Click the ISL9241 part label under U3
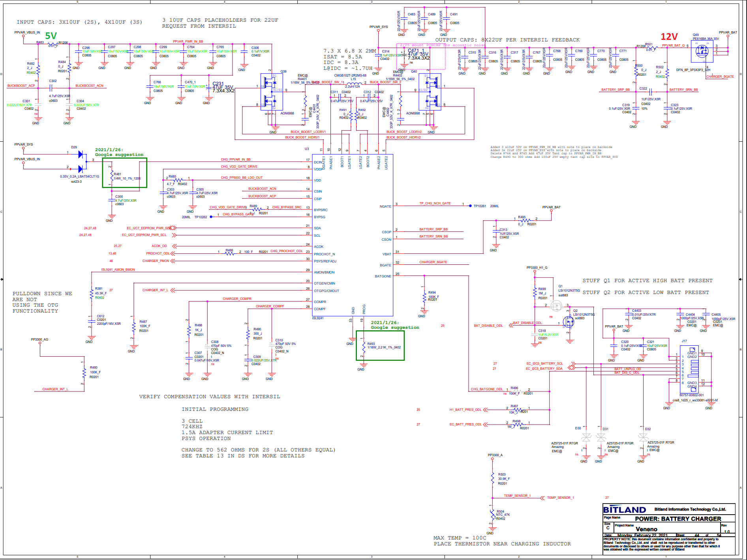This screenshot has height=560, width=747. pyautogui.click(x=318, y=318)
